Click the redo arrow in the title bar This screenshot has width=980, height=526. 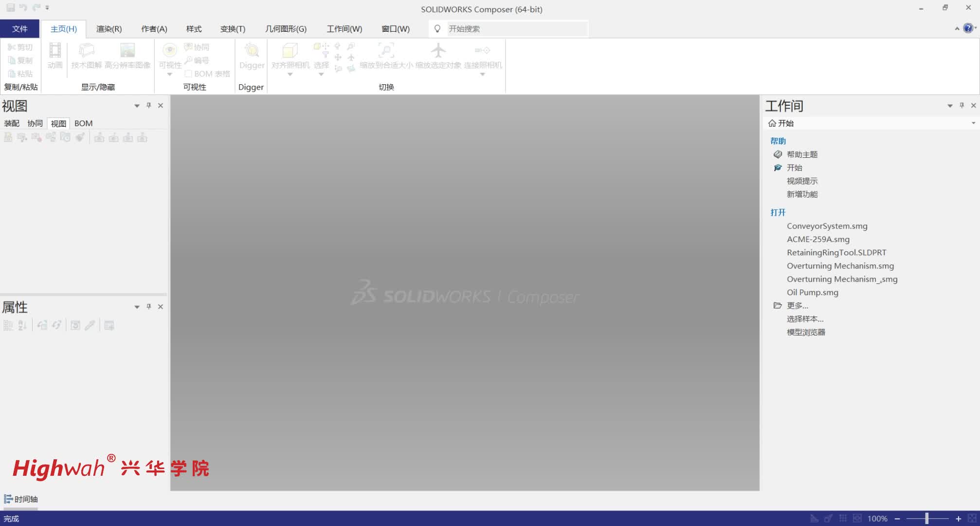click(36, 7)
